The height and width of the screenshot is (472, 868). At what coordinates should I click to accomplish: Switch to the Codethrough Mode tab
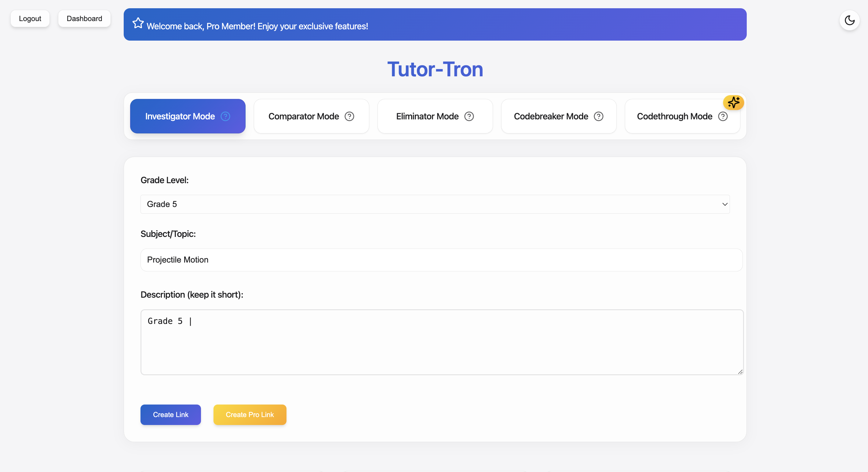(682, 116)
